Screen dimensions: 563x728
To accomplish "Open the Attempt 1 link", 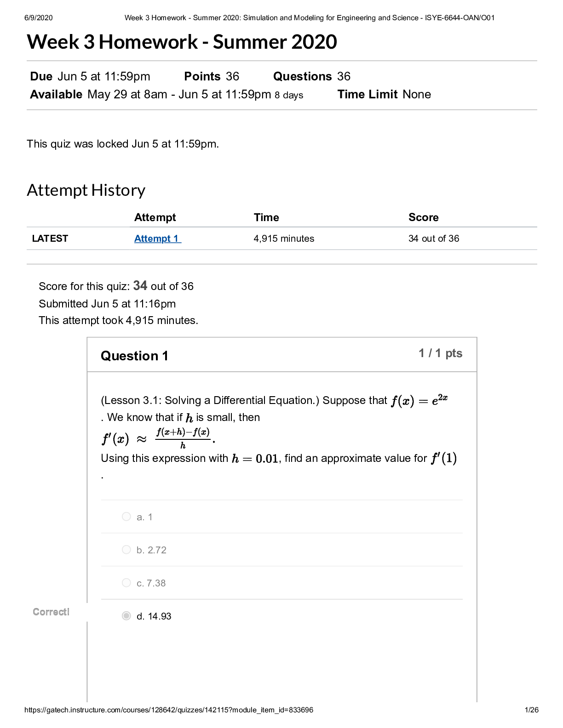I will click(157, 239).
